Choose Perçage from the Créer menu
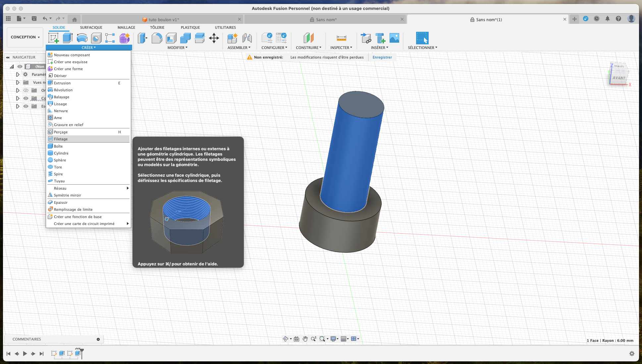The height and width of the screenshot is (364, 642). tap(88, 132)
